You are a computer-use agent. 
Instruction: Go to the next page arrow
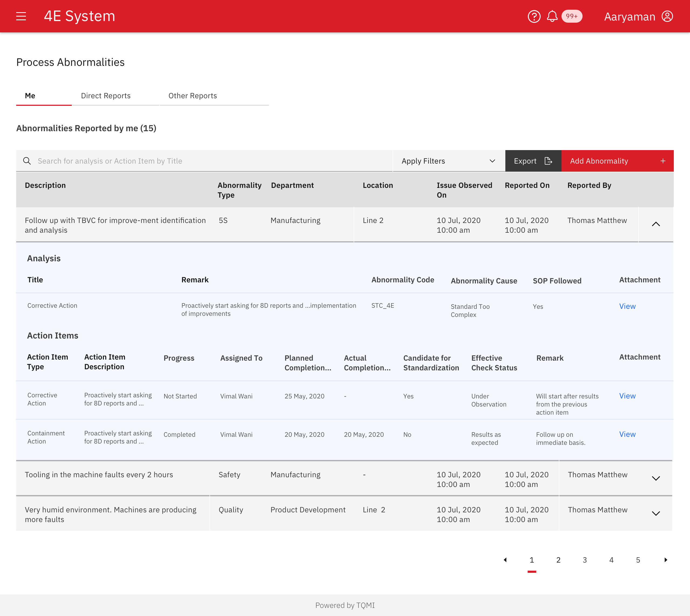[666, 560]
